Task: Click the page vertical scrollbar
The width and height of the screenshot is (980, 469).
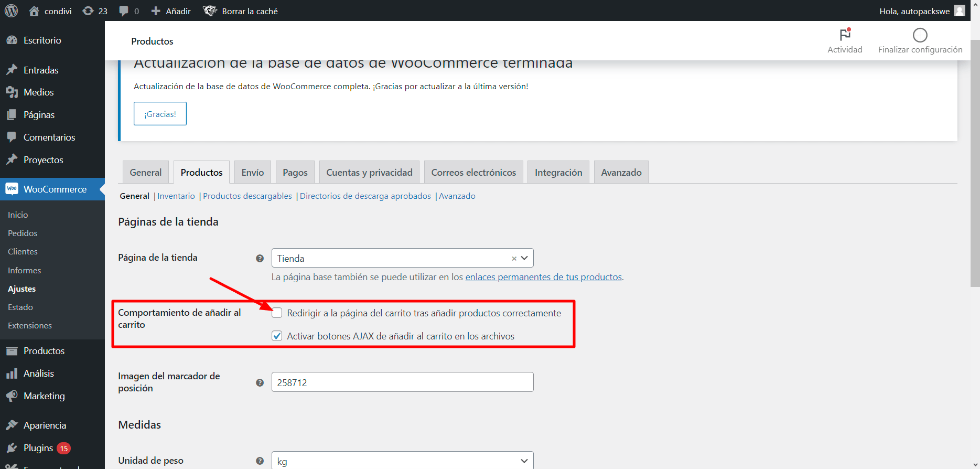Action: click(975, 163)
